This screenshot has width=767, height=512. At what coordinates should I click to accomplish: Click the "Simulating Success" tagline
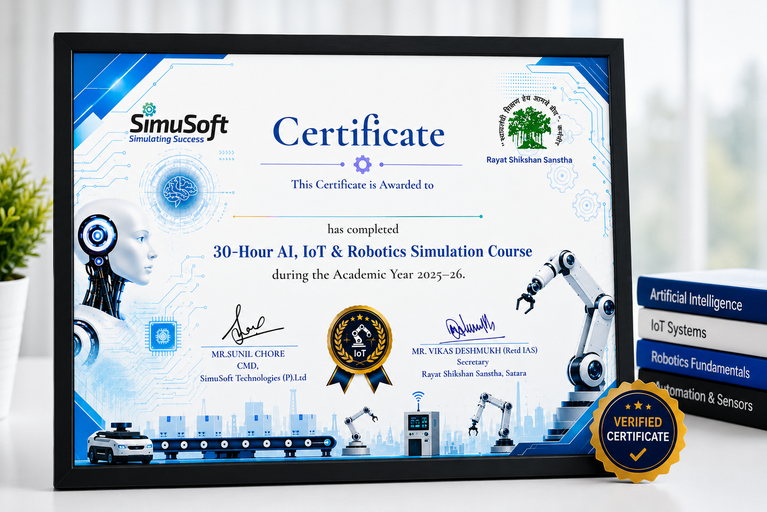coord(166,139)
